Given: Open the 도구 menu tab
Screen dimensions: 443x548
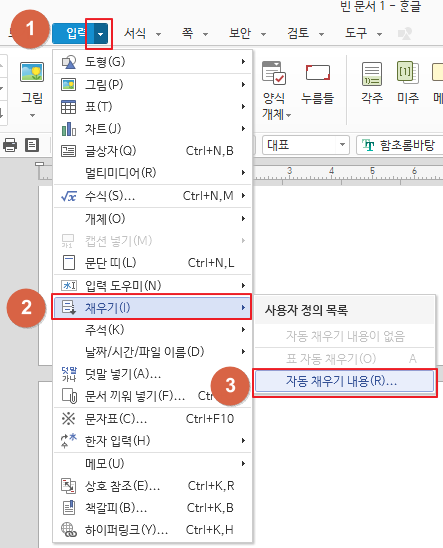Looking at the screenshot, I should click(356, 34).
